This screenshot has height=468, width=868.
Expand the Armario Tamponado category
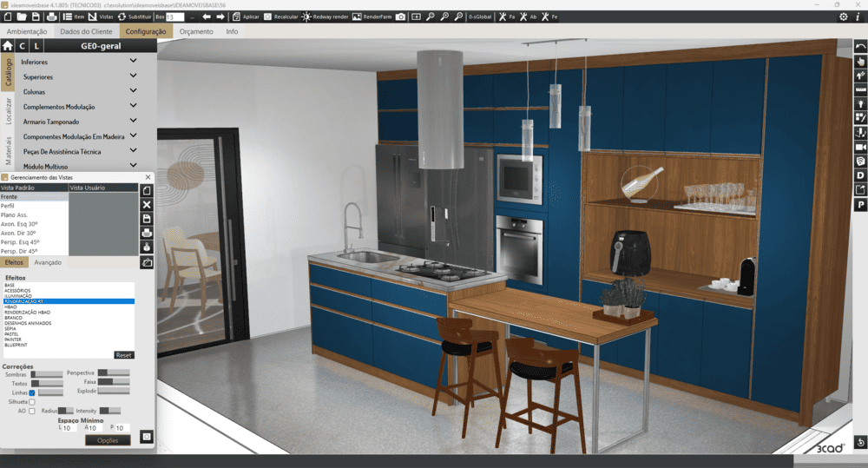pyautogui.click(x=133, y=122)
